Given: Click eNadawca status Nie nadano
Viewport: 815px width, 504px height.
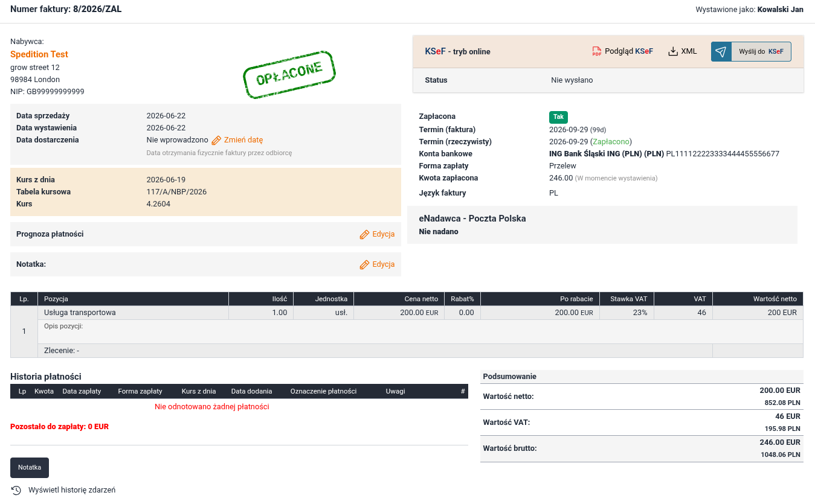Looking at the screenshot, I should [439, 232].
